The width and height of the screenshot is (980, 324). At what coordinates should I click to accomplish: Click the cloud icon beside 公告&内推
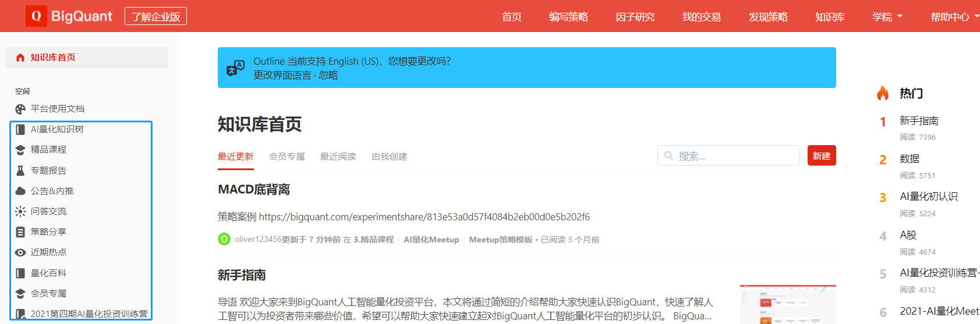(20, 191)
